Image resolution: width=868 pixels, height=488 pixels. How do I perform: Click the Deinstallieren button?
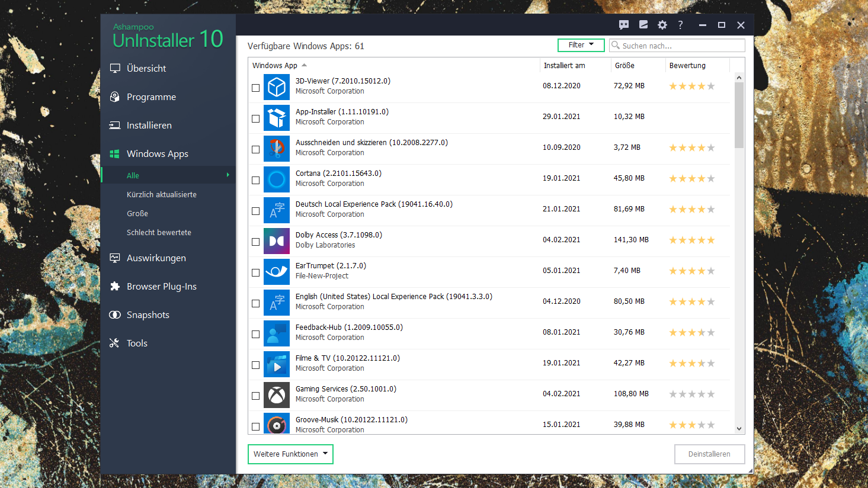pos(709,454)
